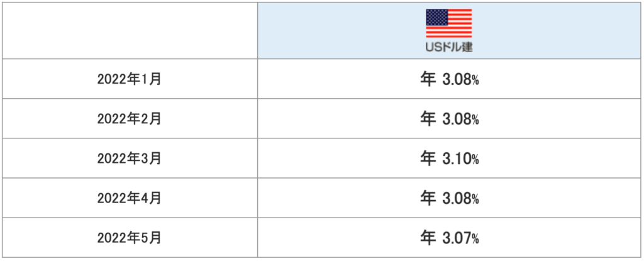Select the USドル建 header label
This screenshot has width=644, height=261.
(449, 47)
